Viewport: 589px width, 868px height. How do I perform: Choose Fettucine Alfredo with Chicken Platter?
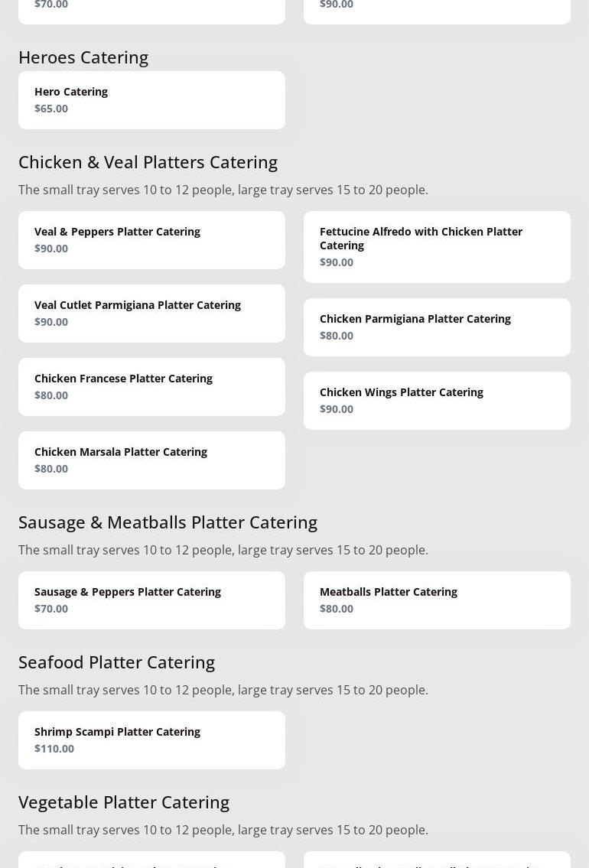pos(437,246)
